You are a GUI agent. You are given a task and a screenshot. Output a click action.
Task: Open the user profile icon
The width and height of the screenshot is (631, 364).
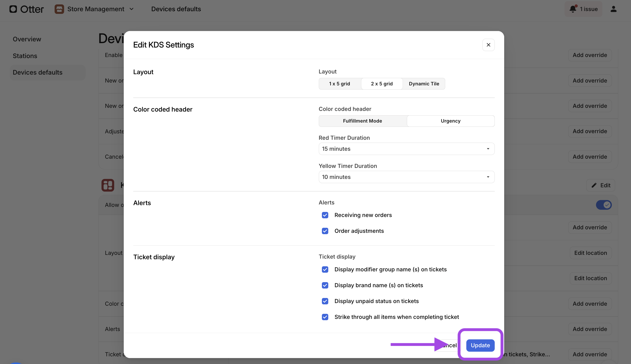[613, 9]
